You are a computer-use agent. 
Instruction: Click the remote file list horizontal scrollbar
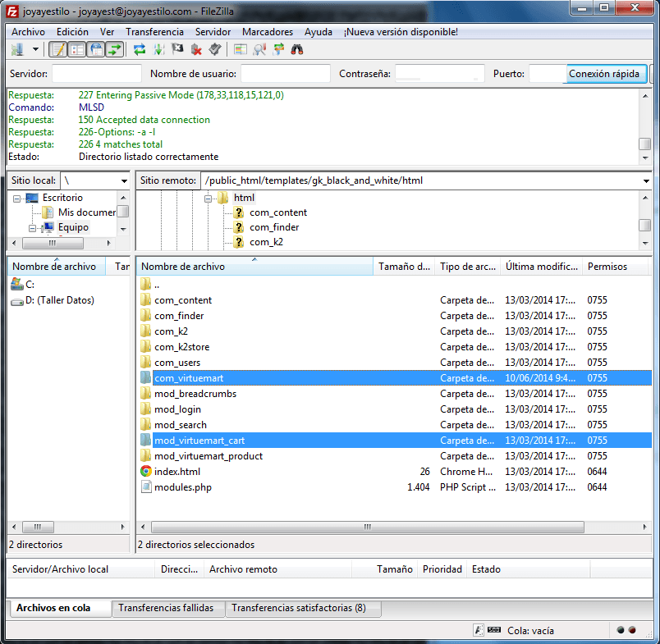point(368,527)
